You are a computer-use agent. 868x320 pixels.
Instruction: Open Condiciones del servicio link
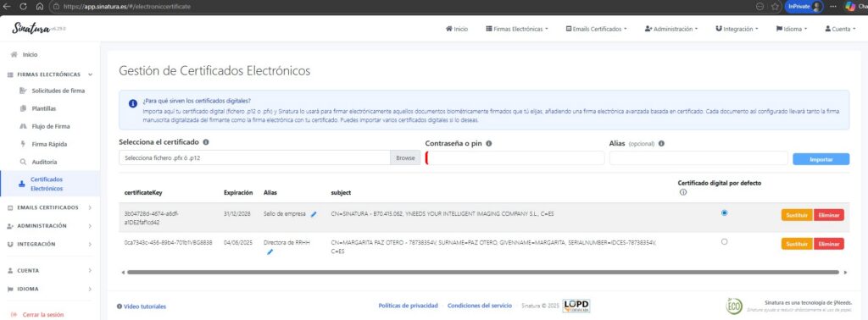point(480,306)
